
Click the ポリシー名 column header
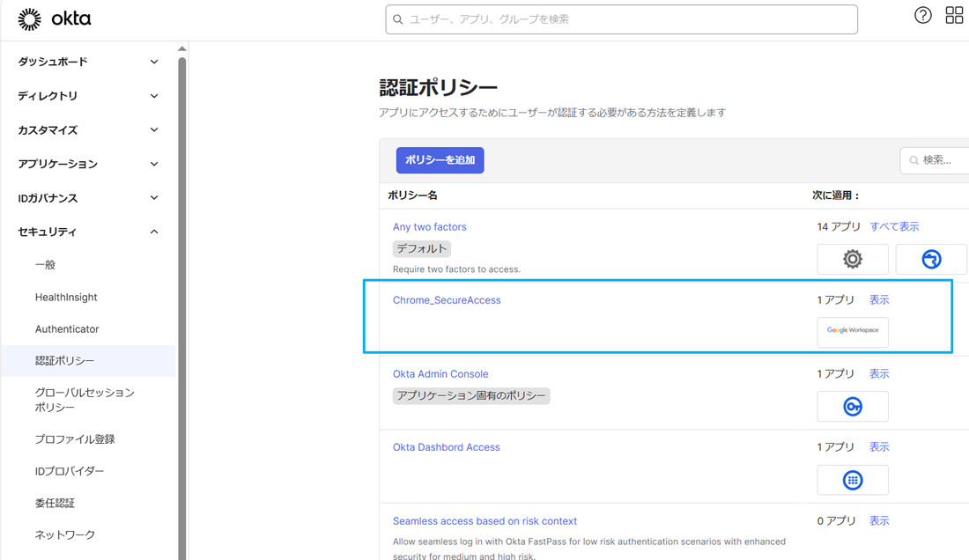coord(412,195)
